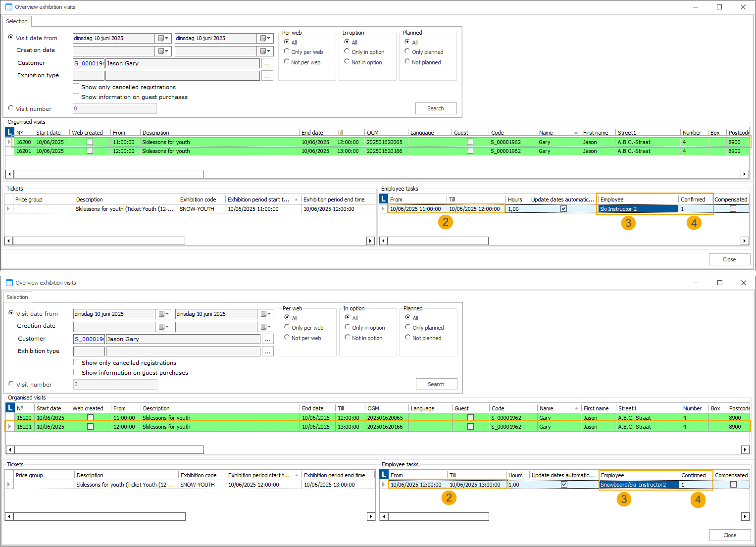The image size is (756, 547).
Task: Click the L layout icon in top window's Employee tasks grid
Action: (x=384, y=199)
